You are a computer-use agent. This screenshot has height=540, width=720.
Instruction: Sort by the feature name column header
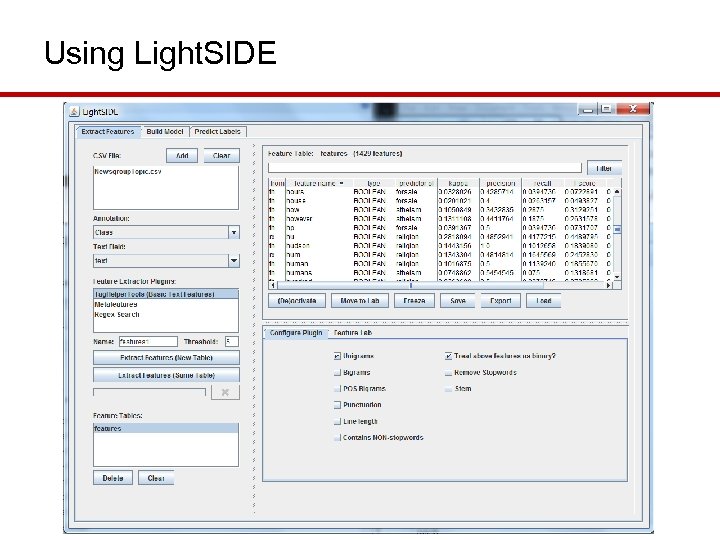pyautogui.click(x=319, y=183)
